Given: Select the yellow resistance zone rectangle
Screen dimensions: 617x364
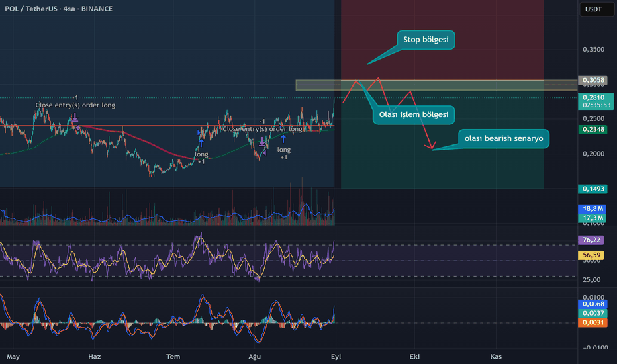Looking at the screenshot, I should 436,85.
